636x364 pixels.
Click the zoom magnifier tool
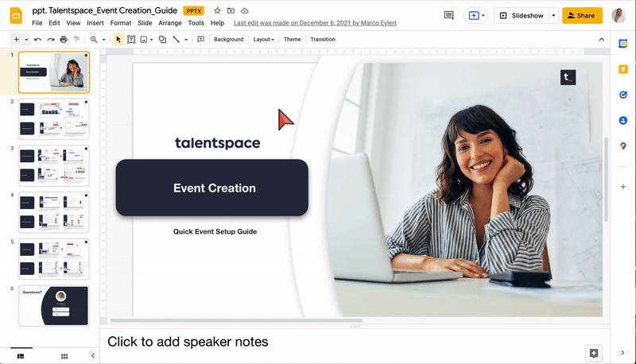pos(94,39)
